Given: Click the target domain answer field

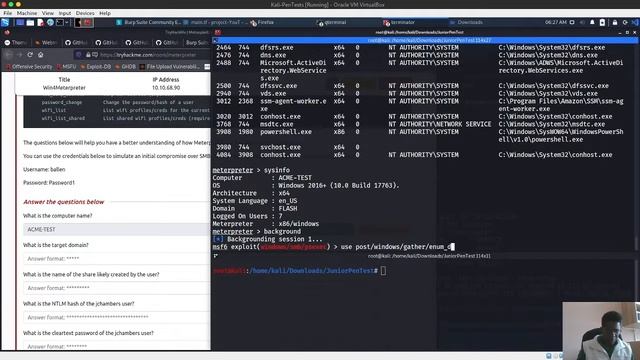Looking at the screenshot, I should pyautogui.click(x=117, y=258).
